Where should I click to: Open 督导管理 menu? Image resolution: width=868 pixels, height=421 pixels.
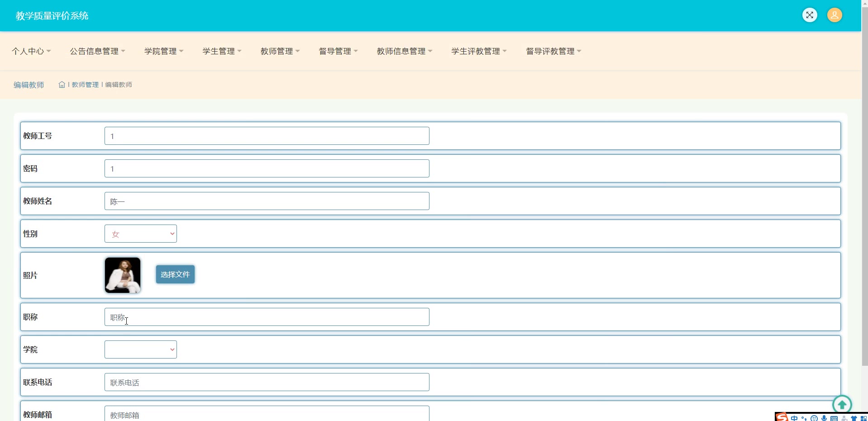[x=338, y=51]
